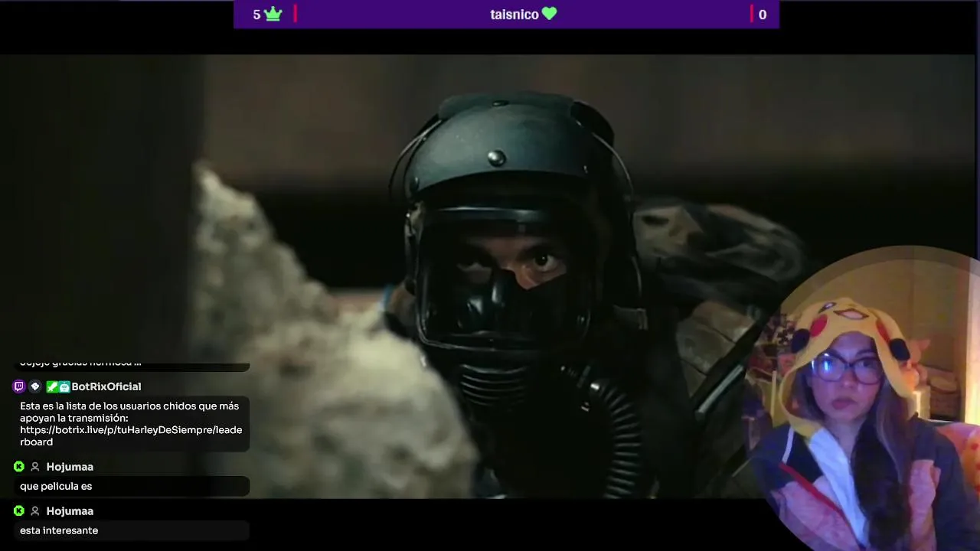Click the teal robot badge beside BotRixOficial
Viewport: 980px width, 551px height.
point(64,386)
